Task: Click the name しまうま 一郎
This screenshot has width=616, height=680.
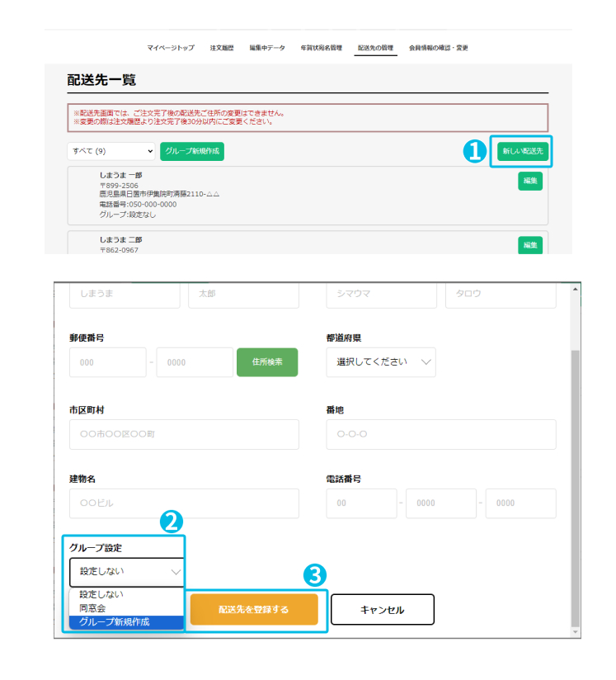Action: (121, 175)
